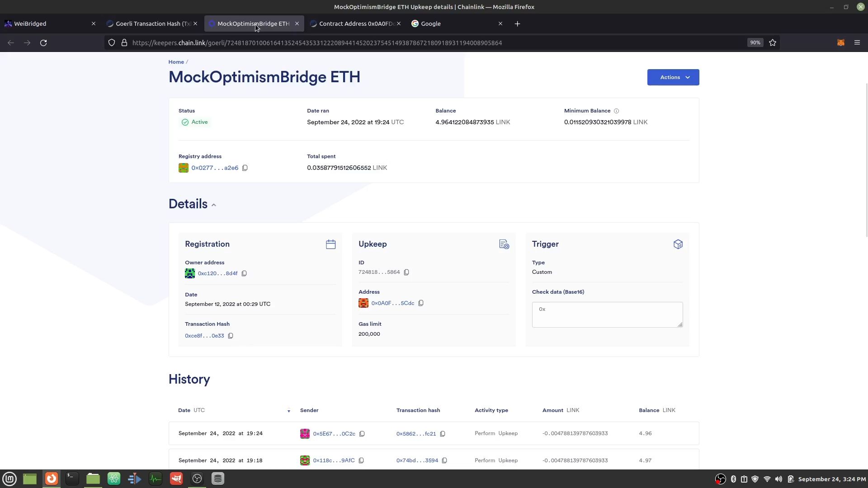Open the Linux Mint start menu
868x488 pixels.
coord(9,479)
